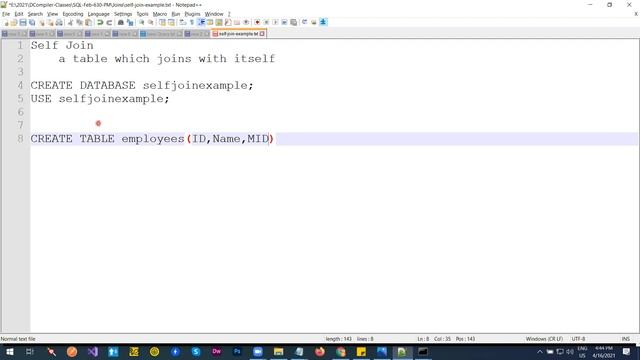
Task: Open the Window menu
Action: coord(214,14)
